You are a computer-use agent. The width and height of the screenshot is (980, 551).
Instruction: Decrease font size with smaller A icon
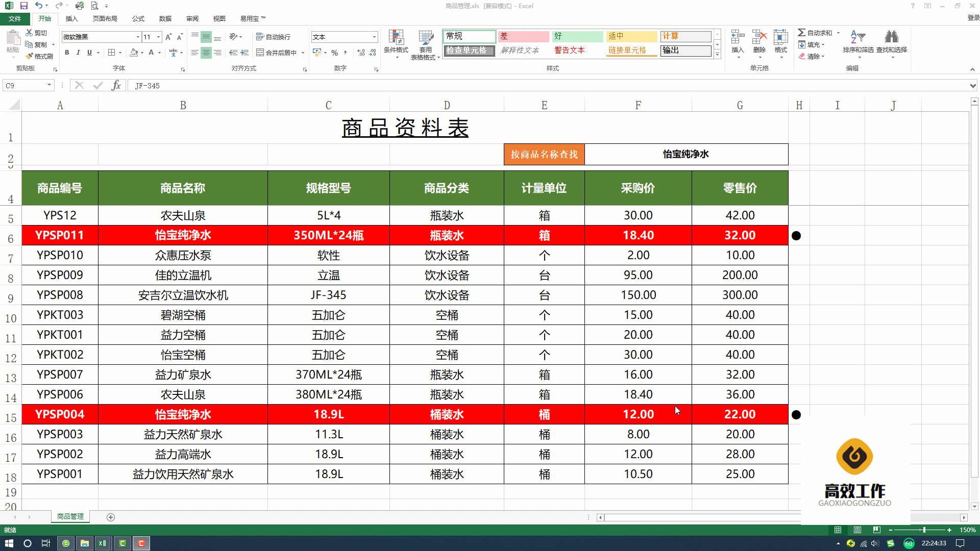[180, 37]
